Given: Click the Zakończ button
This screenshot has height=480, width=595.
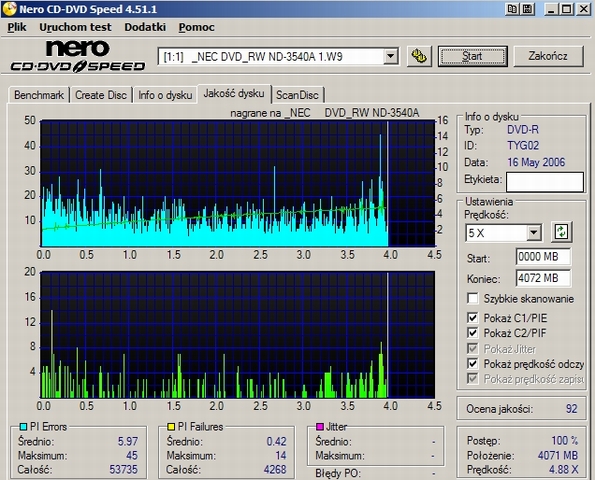Looking at the screenshot, I should click(x=548, y=57).
